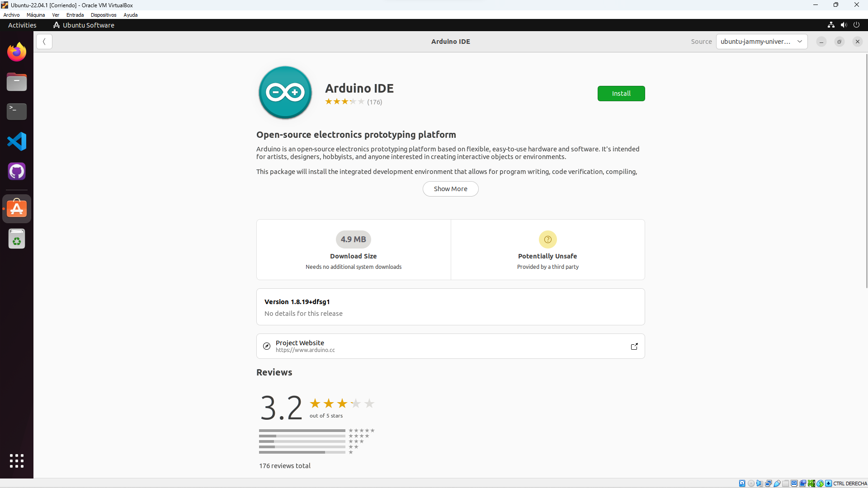This screenshot has height=488, width=868.
Task: Open Visual Studio Code dock icon
Action: point(17,141)
